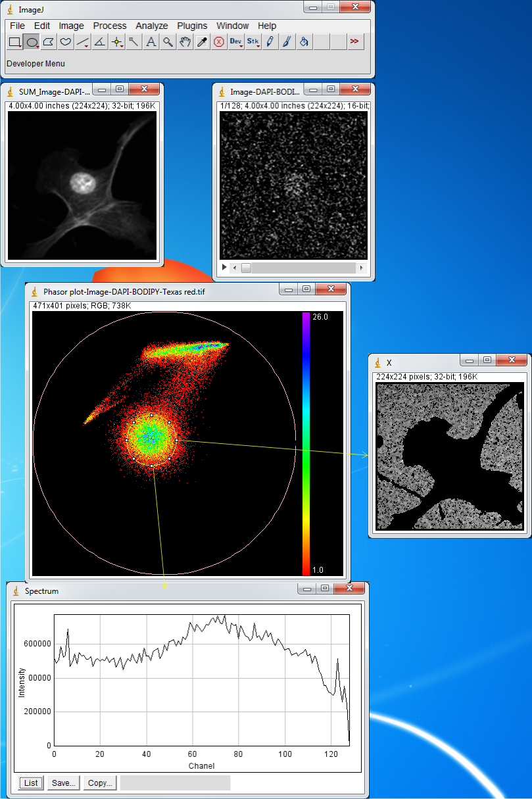532x799 pixels.
Task: Select the Polygon selection tool
Action: 49,42
